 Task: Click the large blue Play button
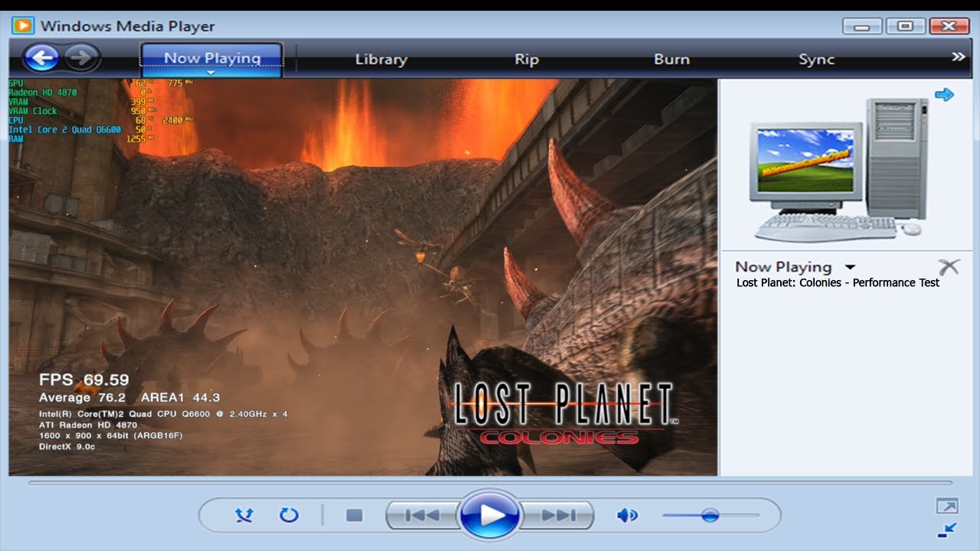tap(490, 515)
